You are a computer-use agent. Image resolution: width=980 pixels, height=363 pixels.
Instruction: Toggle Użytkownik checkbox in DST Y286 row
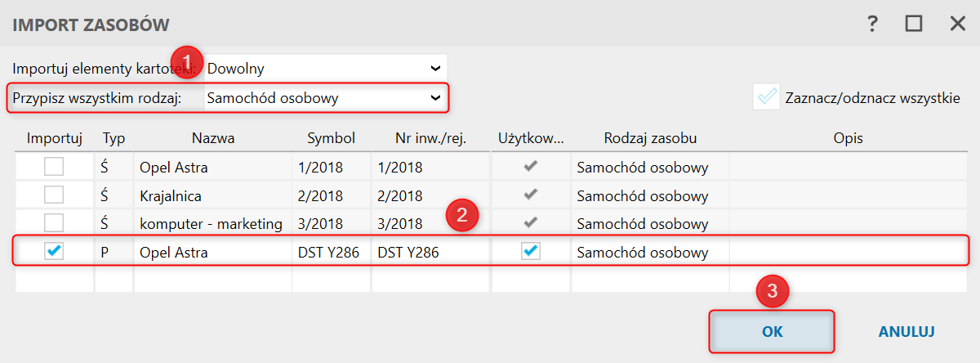(x=531, y=252)
